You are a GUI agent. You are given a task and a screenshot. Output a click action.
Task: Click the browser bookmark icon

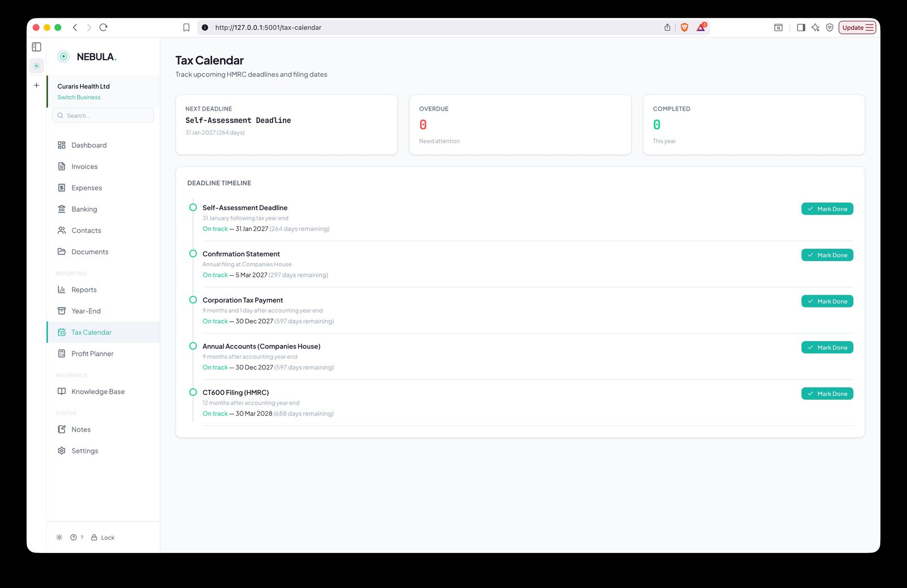(x=186, y=27)
